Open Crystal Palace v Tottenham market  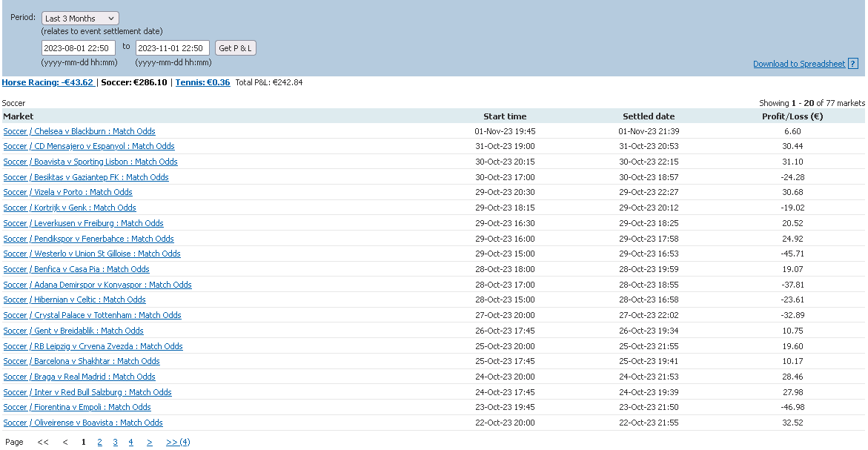coord(93,315)
